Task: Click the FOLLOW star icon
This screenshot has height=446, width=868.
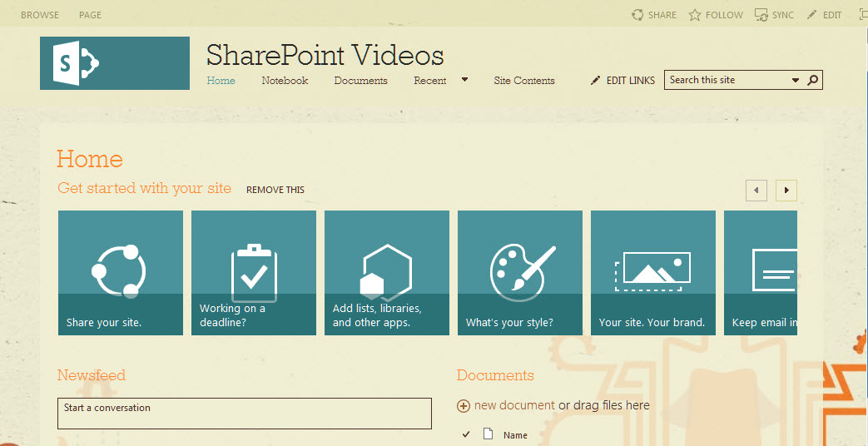Action: pos(695,15)
